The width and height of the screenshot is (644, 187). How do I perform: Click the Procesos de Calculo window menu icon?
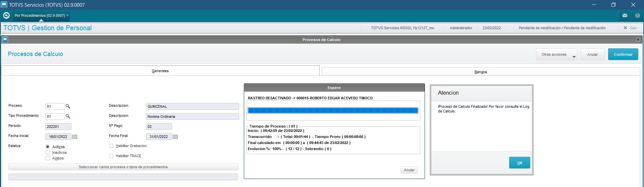5,40
